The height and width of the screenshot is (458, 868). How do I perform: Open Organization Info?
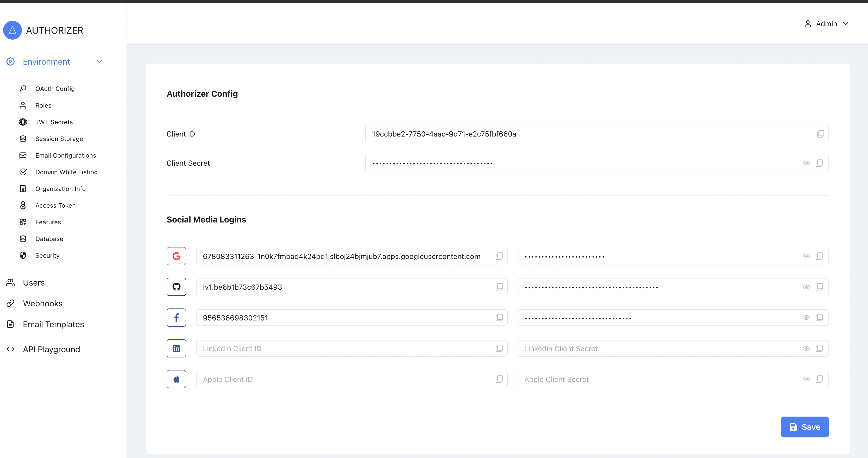[60, 189]
